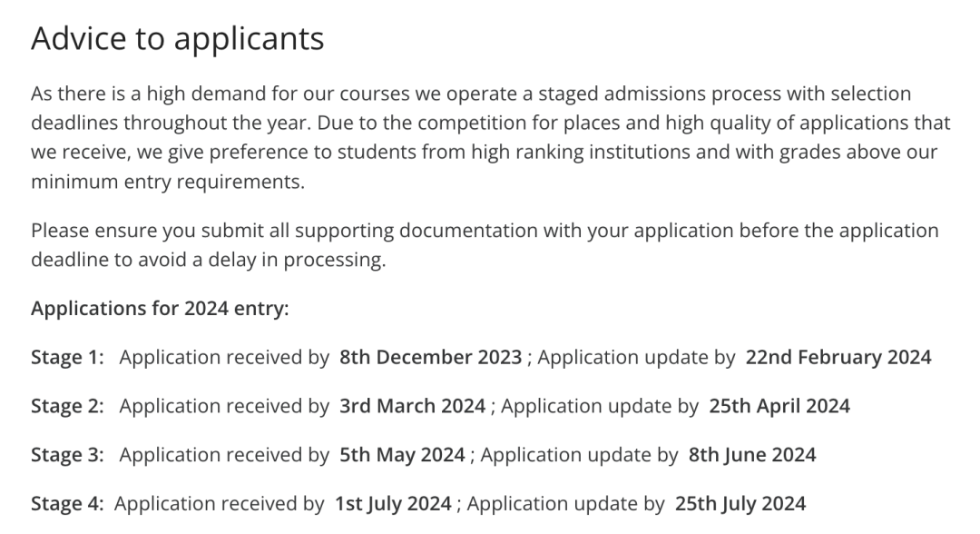980x534 pixels.
Task: Click the "3rd March 2024" deadline date
Action: point(412,406)
